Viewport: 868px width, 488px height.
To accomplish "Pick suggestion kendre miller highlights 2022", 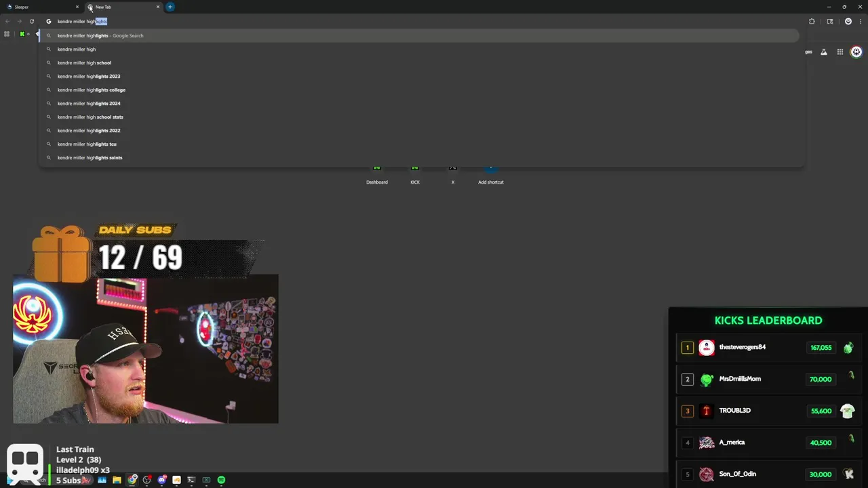I will pos(420,130).
